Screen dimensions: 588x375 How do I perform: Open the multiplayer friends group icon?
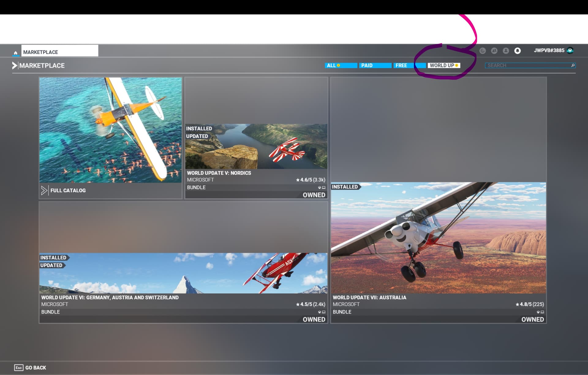pos(494,51)
